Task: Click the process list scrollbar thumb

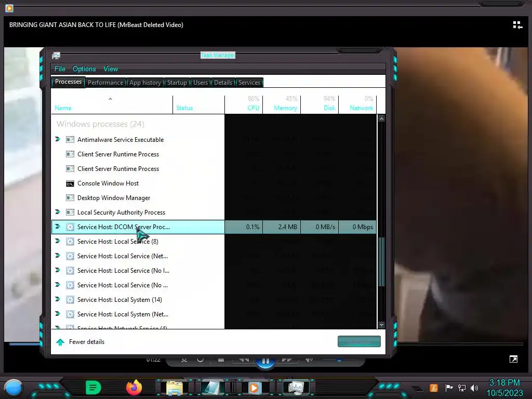Action: 381,261
